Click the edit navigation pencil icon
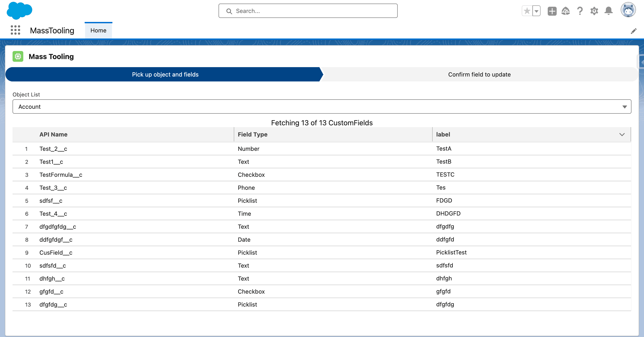The height and width of the screenshot is (337, 644). coord(633,31)
